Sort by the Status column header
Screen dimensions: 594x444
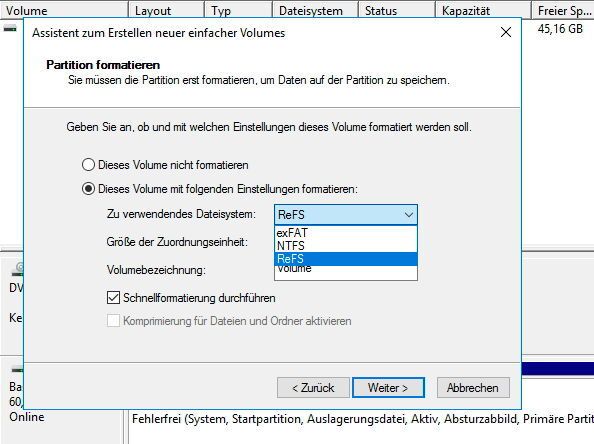(x=397, y=10)
